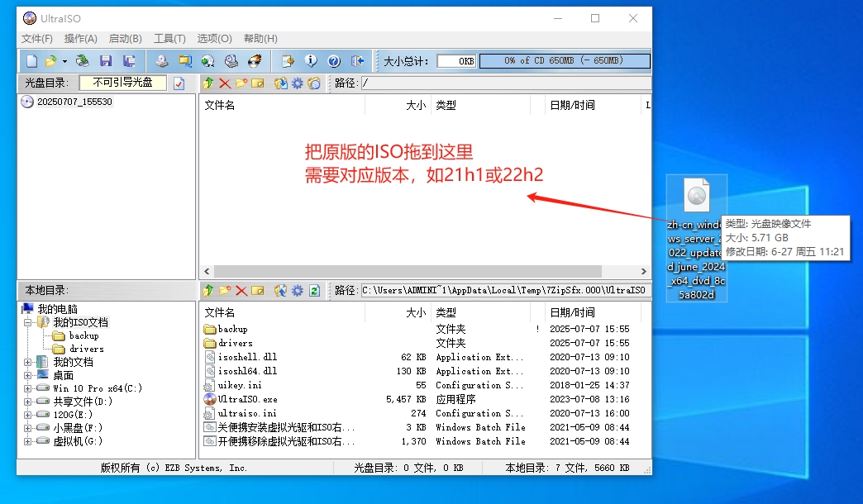Viewport: 863px width, 504px height.
Task: Open the 工具(T) menu
Action: [x=169, y=39]
